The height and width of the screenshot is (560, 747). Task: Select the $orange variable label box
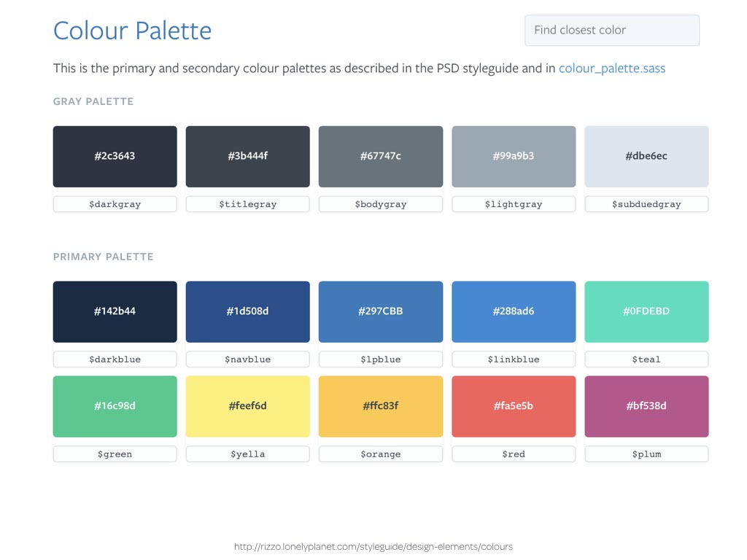381,454
